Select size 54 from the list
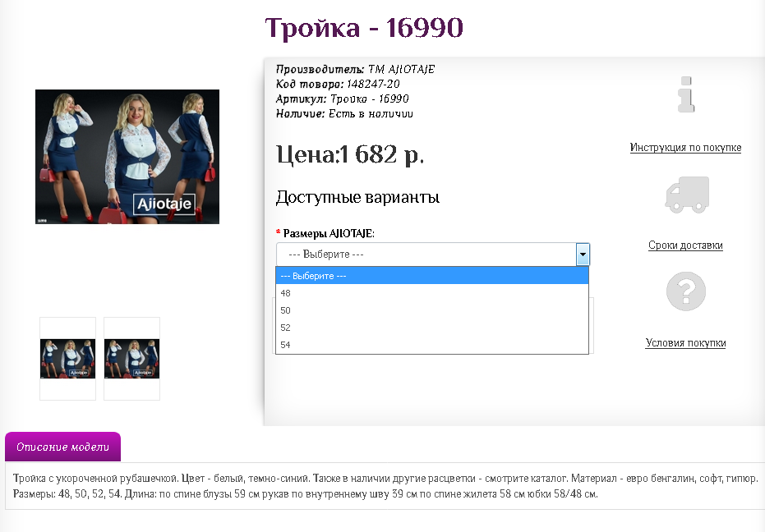 (432, 345)
